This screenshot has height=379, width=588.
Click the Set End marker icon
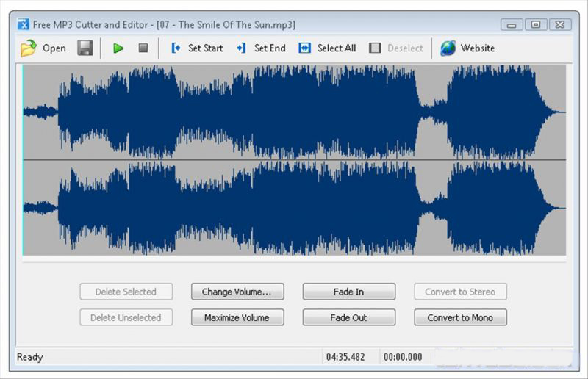[241, 48]
